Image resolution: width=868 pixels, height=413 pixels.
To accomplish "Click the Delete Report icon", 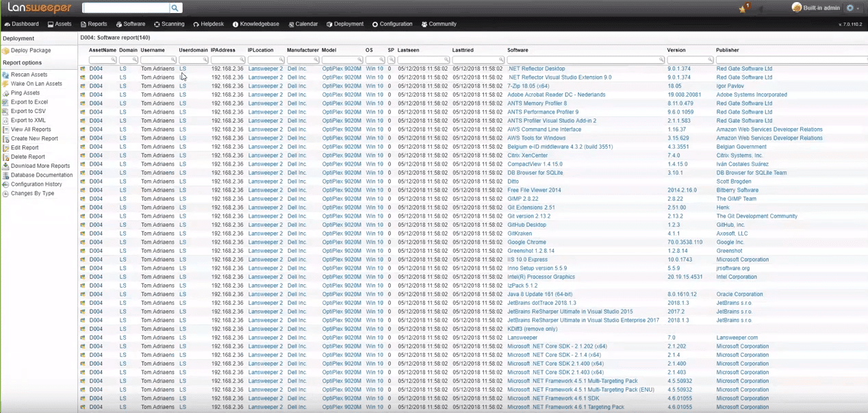I will (5, 157).
